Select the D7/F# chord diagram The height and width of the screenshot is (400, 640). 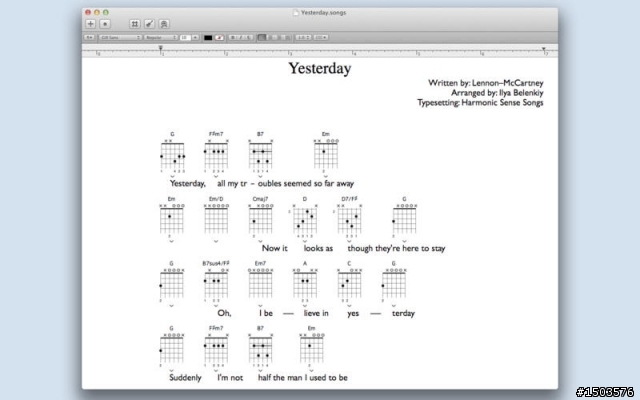349,217
